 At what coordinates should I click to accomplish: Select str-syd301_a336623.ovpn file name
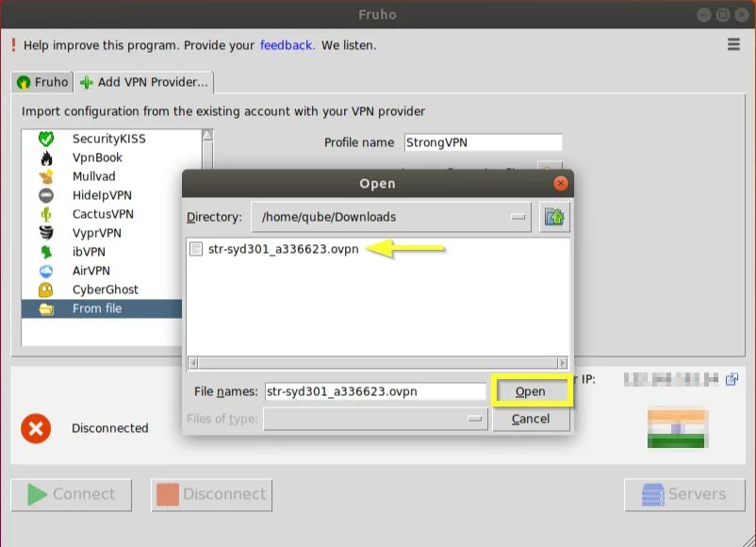284,249
